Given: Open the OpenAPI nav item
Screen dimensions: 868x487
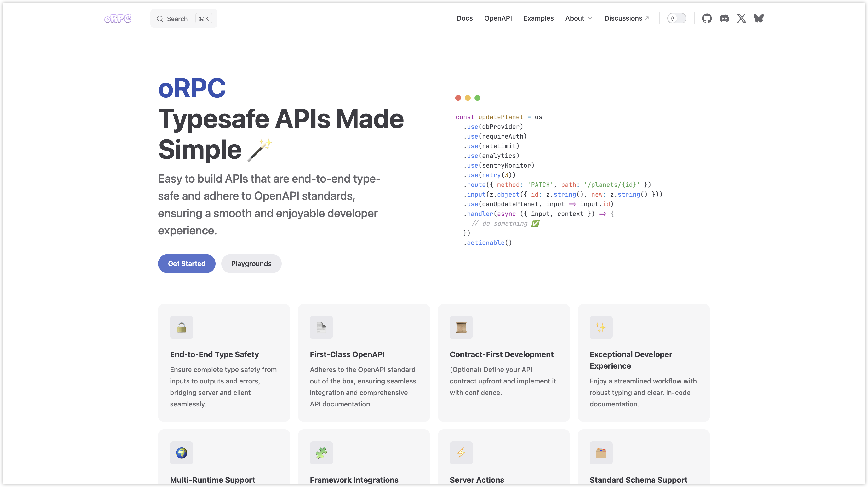Looking at the screenshot, I should coord(498,18).
